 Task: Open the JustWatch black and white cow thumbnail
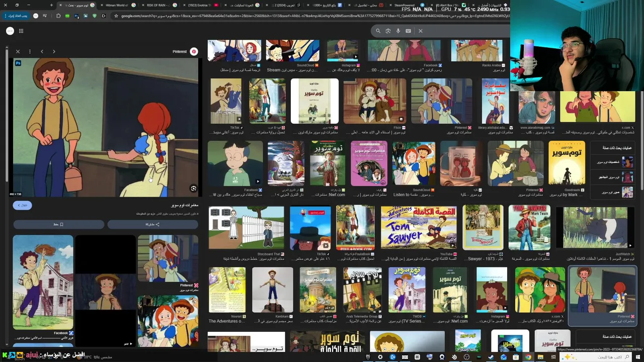[595, 227]
